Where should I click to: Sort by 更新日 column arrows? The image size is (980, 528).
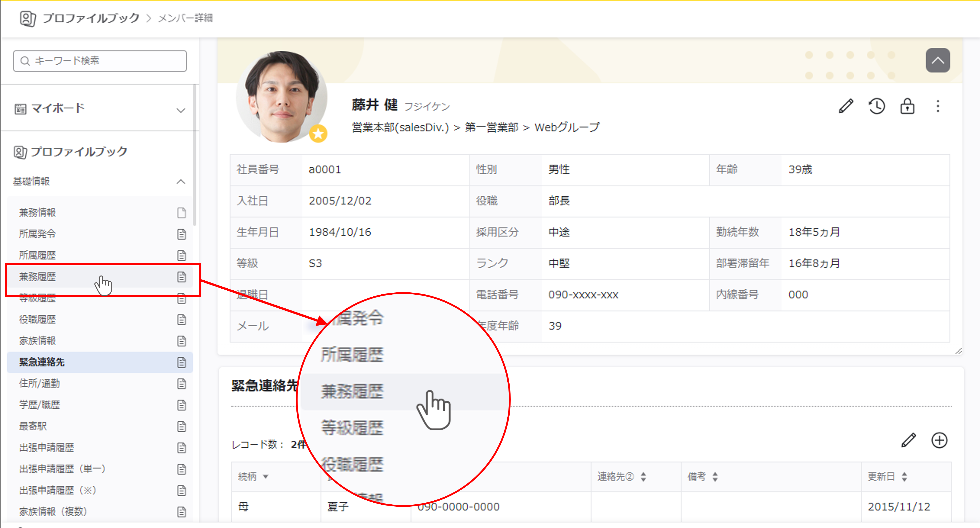click(904, 477)
